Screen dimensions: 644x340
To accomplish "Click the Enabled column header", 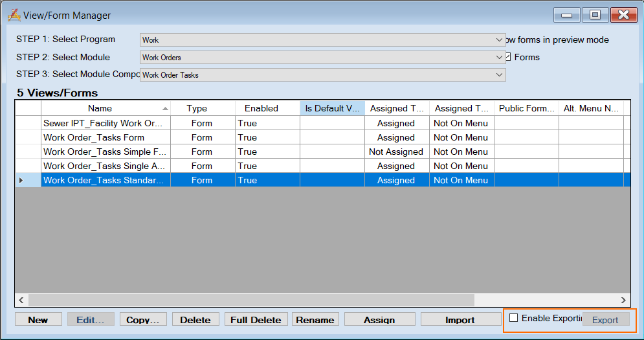I will [267, 108].
